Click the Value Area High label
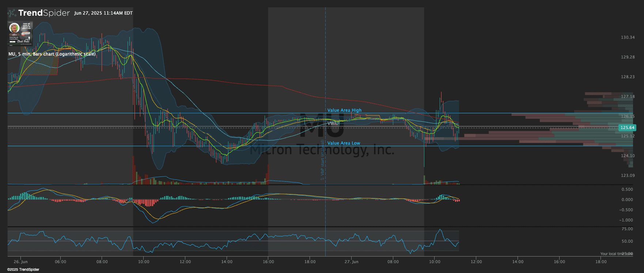 click(x=344, y=110)
